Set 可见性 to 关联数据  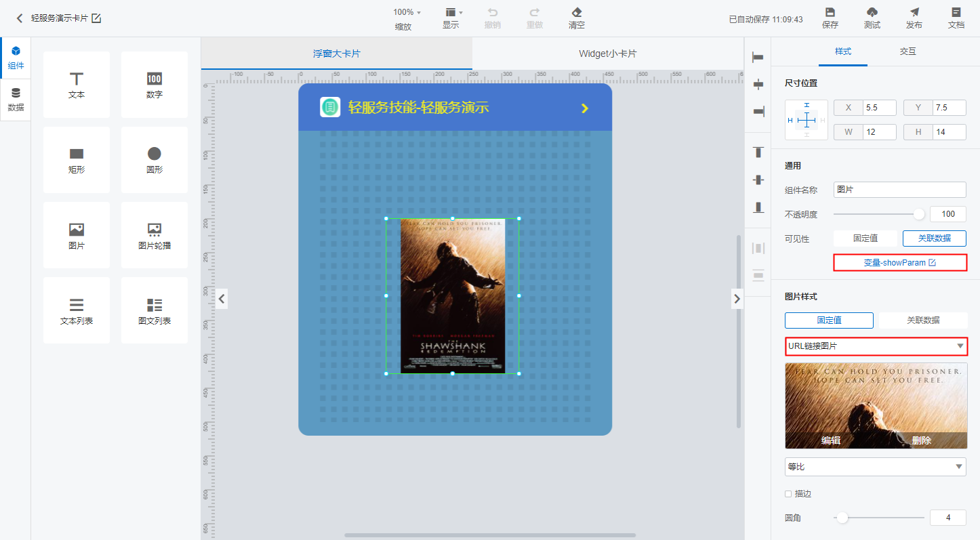[935, 238]
